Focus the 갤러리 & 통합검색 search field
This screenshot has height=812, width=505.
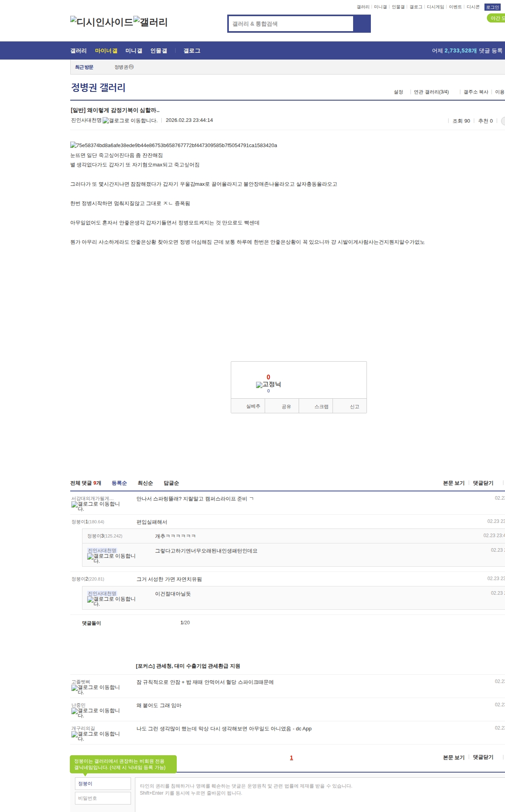pyautogui.click(x=291, y=24)
